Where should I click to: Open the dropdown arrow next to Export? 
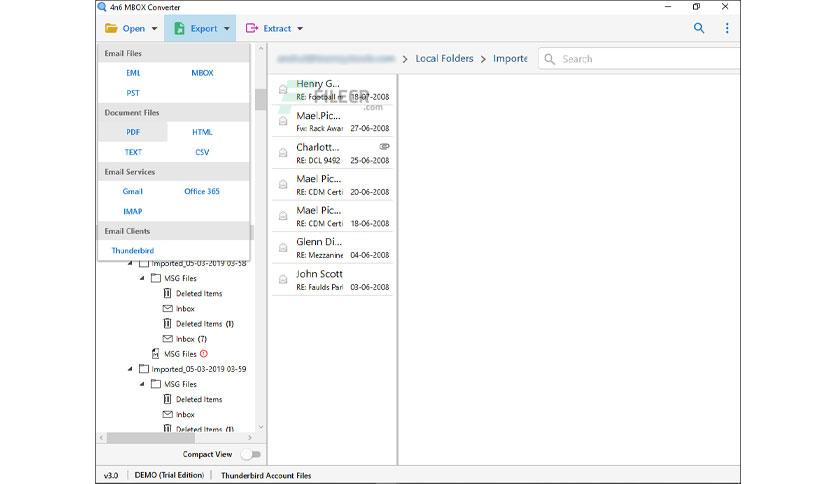(x=227, y=29)
